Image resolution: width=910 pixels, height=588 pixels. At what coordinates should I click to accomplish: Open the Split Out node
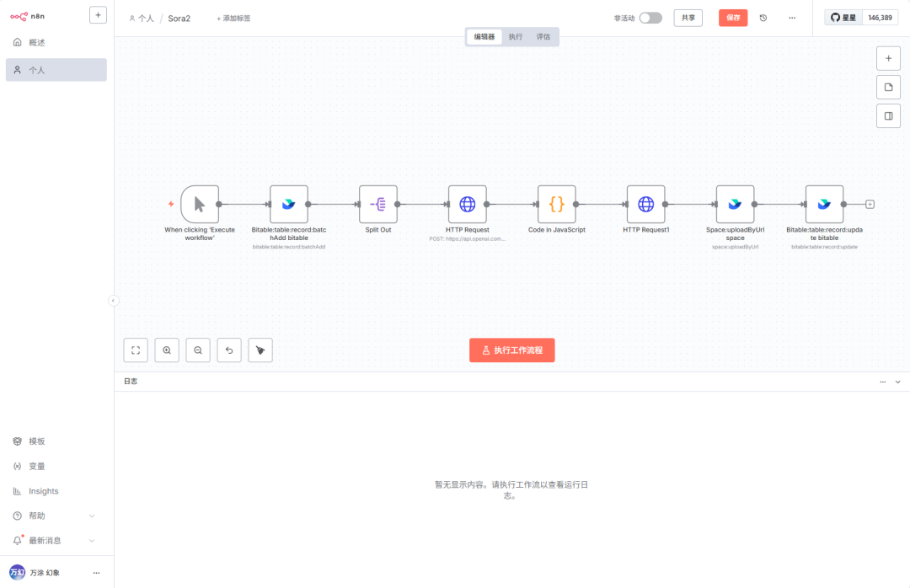click(377, 204)
